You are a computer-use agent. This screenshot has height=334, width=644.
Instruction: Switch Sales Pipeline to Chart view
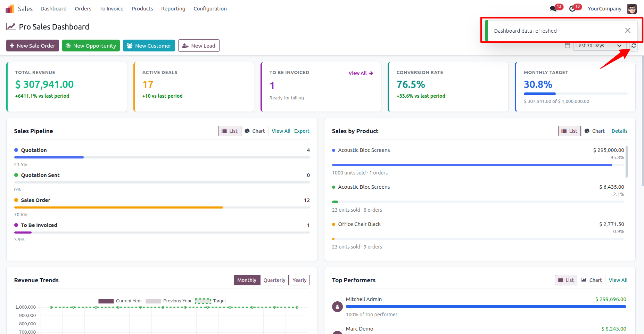[255, 131]
